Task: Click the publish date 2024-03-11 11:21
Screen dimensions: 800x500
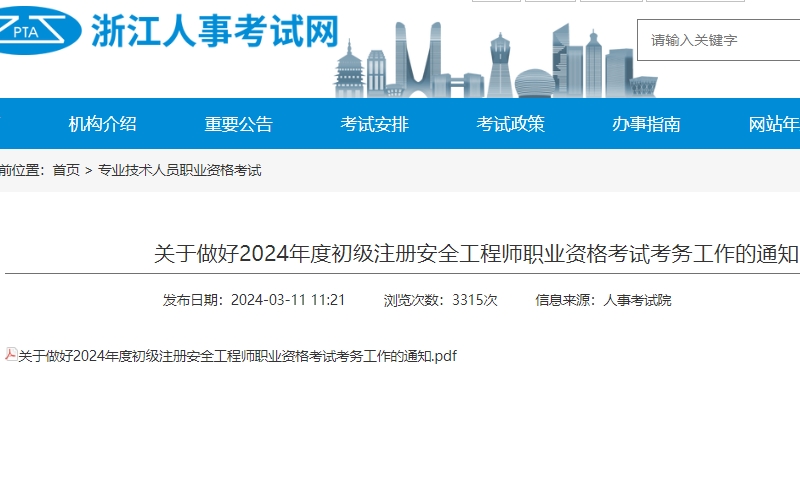Action: (288, 300)
